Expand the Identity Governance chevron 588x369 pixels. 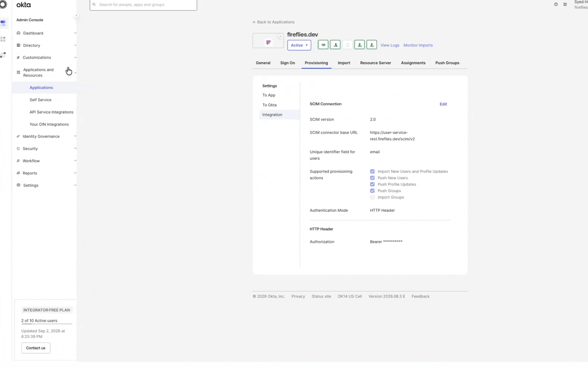[x=75, y=136]
